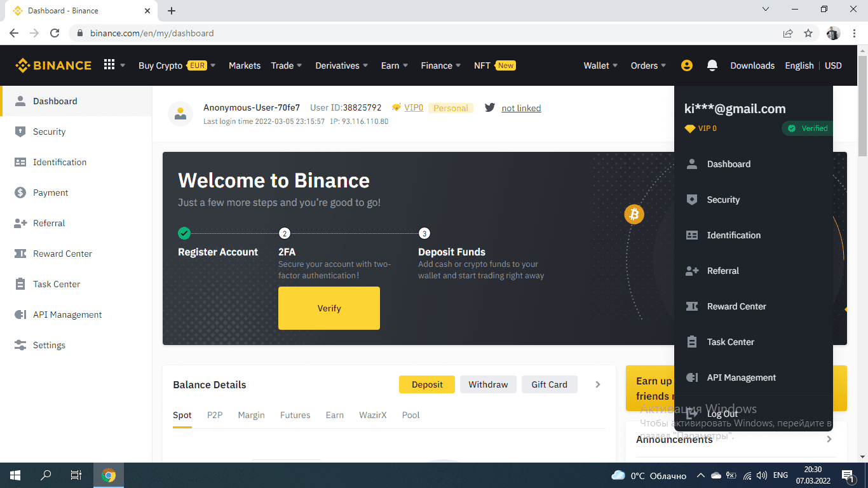868x488 pixels.
Task: Click the VIP diamond icon in dropdown panel
Action: point(690,128)
